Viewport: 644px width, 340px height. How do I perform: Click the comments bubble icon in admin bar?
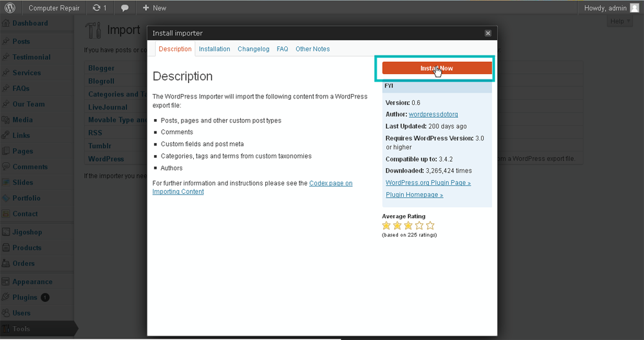pos(125,8)
